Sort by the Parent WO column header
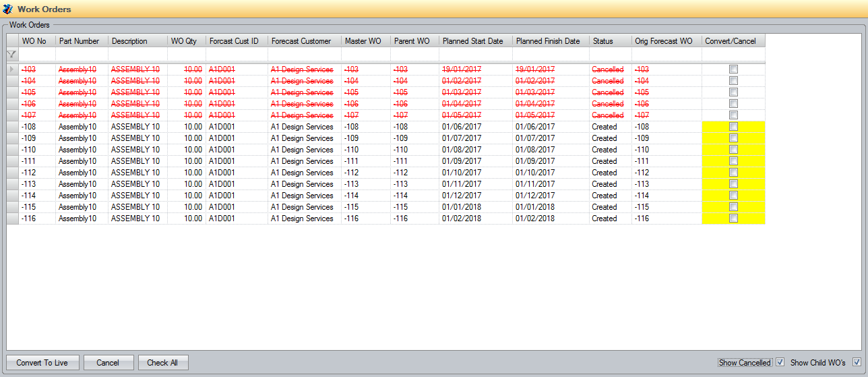Image resolution: width=868 pixels, height=377 pixels. click(x=414, y=41)
